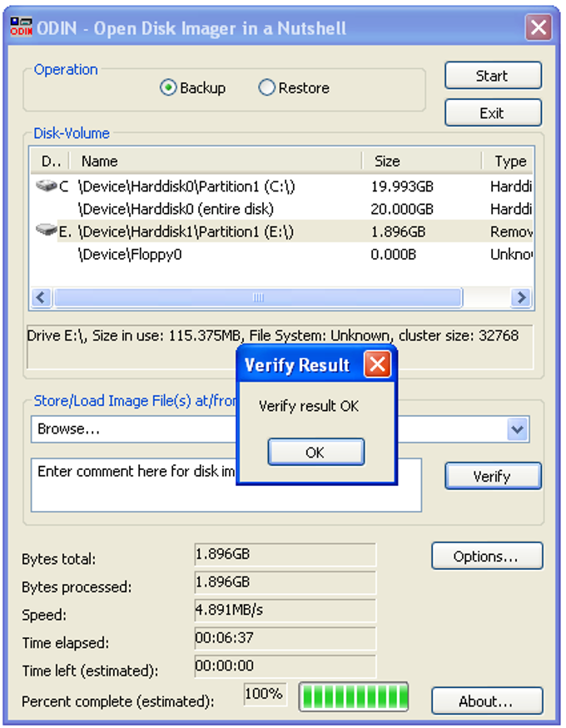Close the ODIN main window

coord(539,27)
